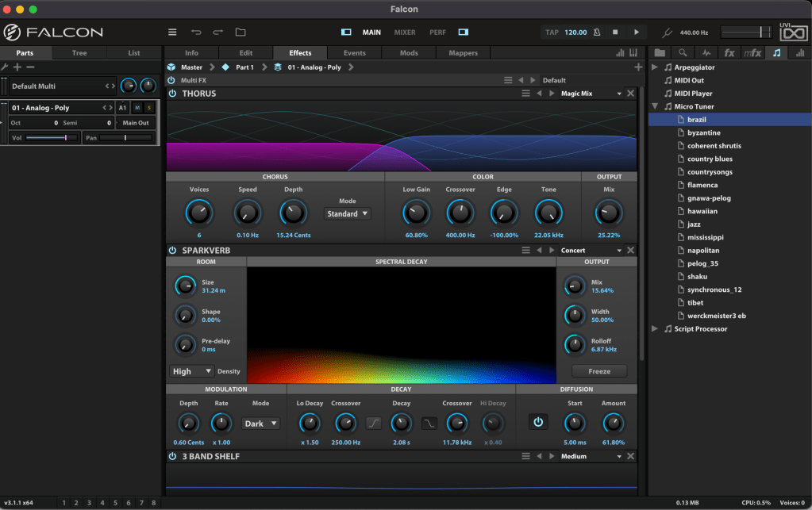Open the Chorus Mode Standard dropdown

coord(348,213)
